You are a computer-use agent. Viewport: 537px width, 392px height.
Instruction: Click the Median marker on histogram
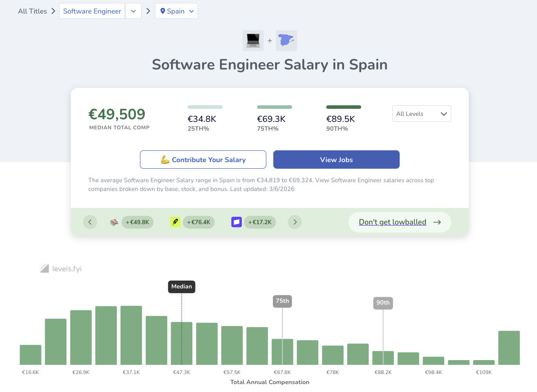pyautogui.click(x=181, y=287)
